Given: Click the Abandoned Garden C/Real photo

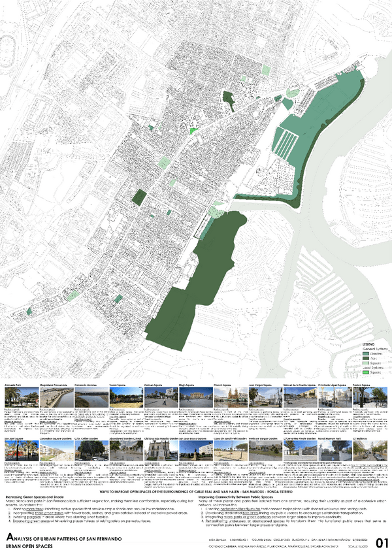Looking at the screenshot, I should click(126, 451).
